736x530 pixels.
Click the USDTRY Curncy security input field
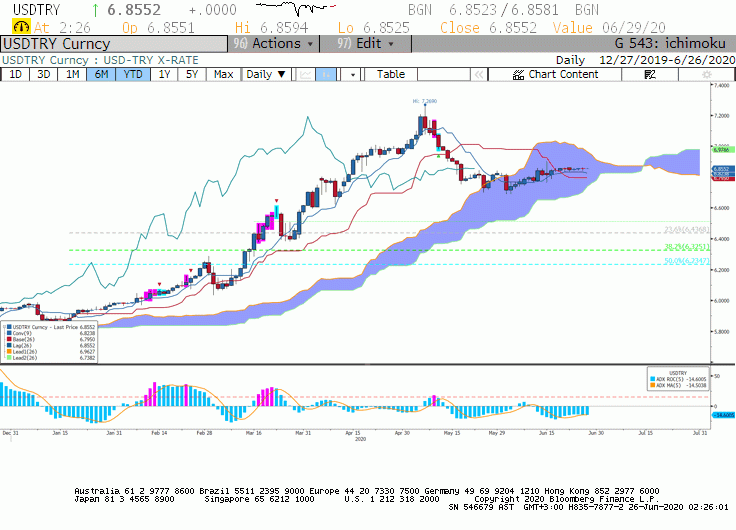pos(114,44)
